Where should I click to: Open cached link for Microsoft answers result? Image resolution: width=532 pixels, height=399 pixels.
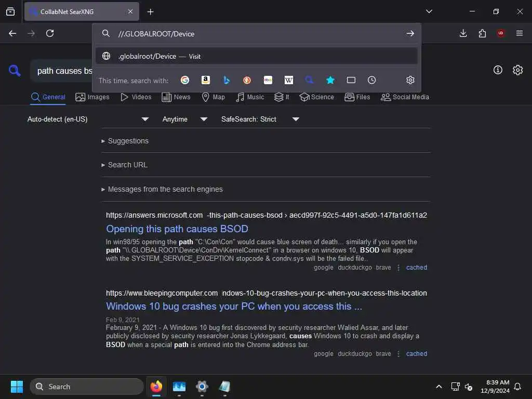[x=416, y=268]
